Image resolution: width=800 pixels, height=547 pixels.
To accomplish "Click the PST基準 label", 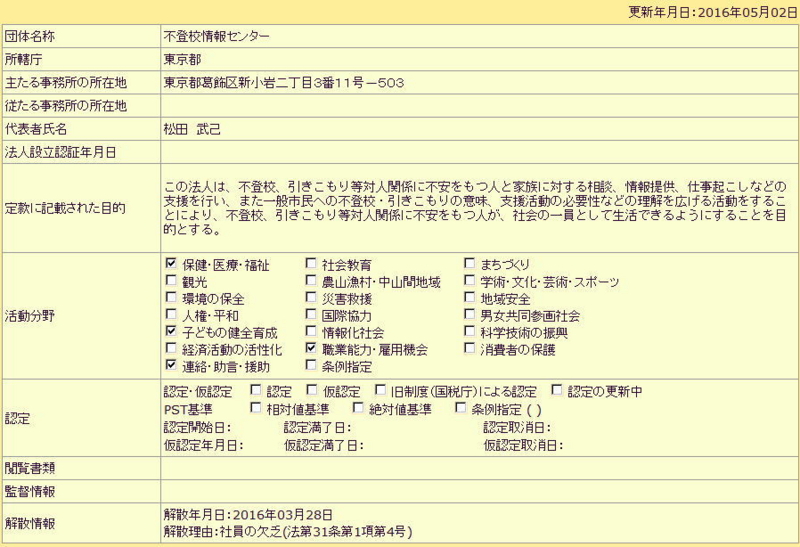I will [188, 410].
